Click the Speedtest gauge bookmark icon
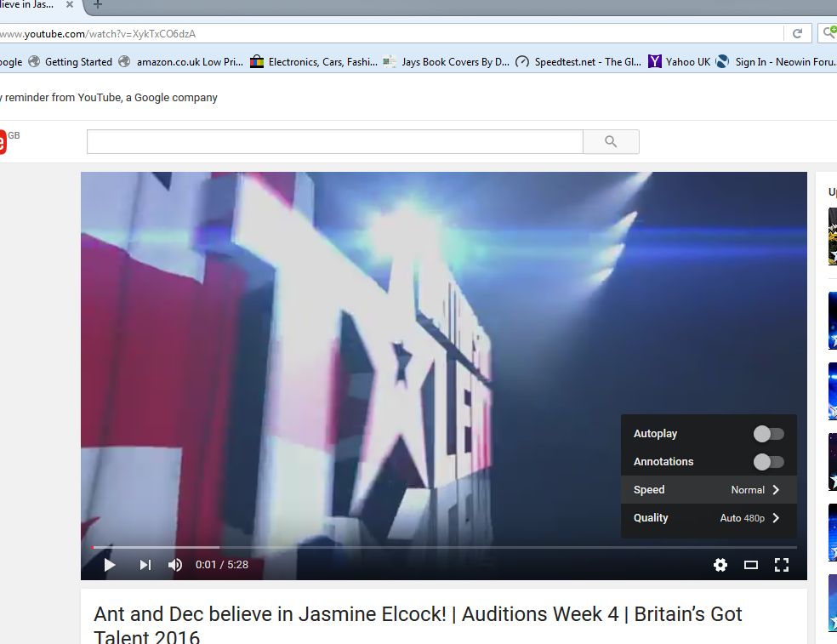The height and width of the screenshot is (644, 837). (522, 62)
